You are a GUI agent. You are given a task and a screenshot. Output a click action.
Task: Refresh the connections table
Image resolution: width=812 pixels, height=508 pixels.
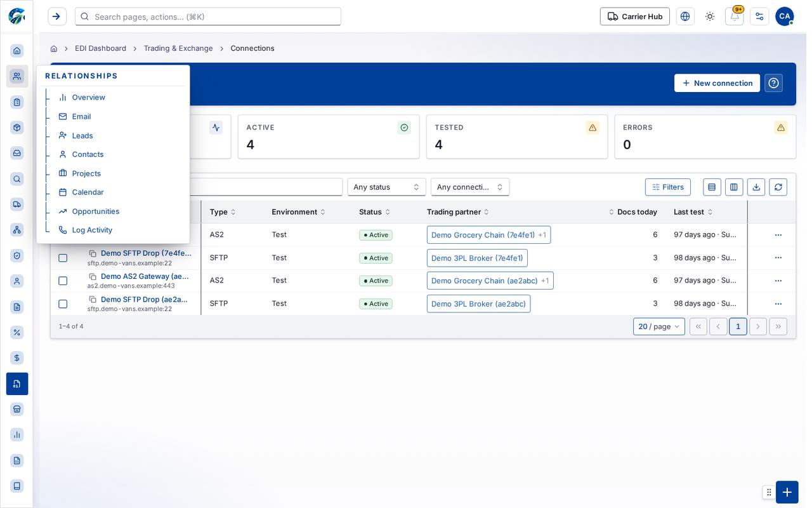pyautogui.click(x=778, y=187)
